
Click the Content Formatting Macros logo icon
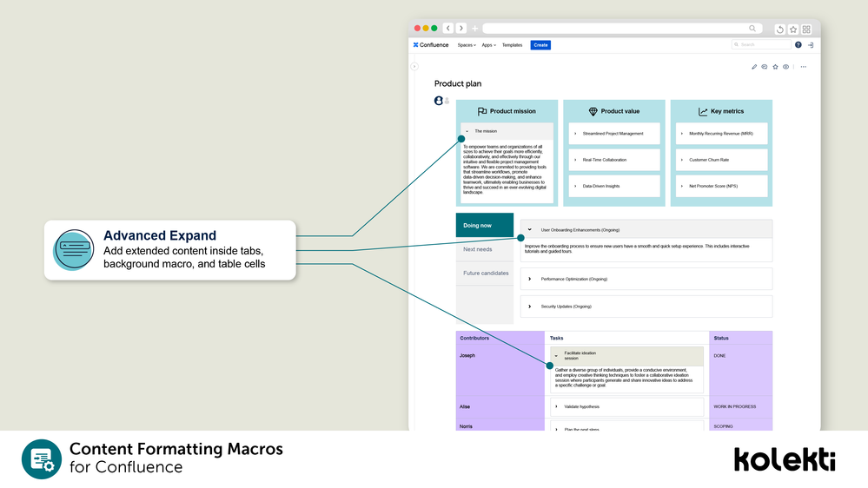pos(42,459)
